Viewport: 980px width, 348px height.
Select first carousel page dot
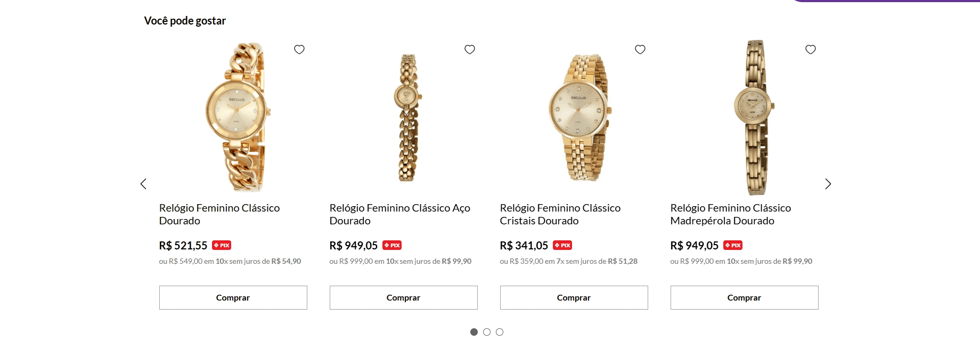[x=474, y=332]
